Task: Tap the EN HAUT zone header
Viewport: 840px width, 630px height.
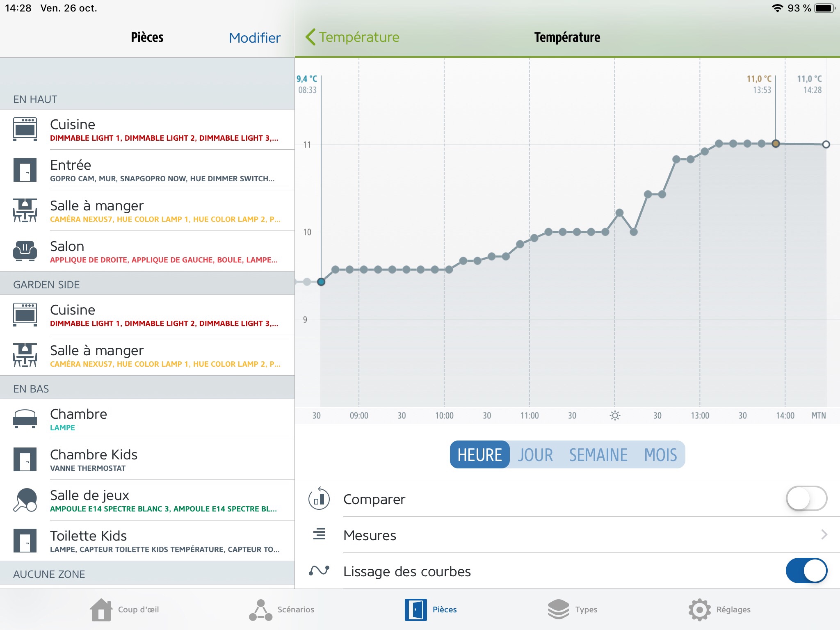Action: (x=147, y=84)
